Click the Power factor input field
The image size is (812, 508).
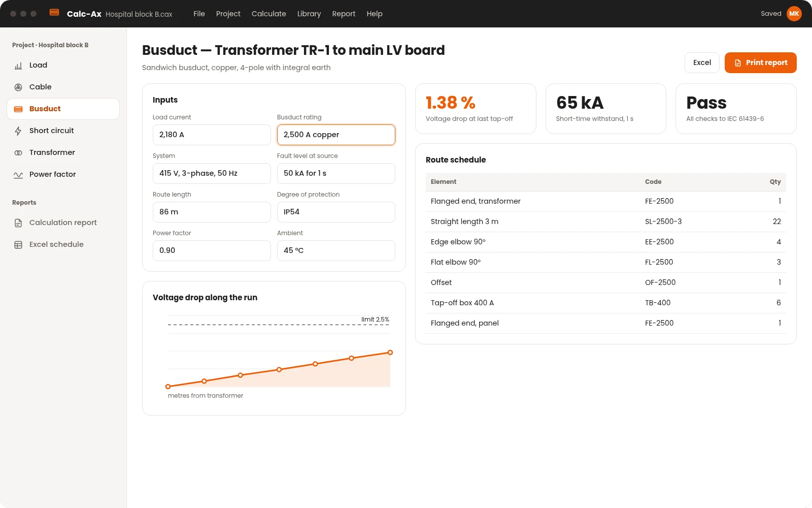pyautogui.click(x=212, y=250)
